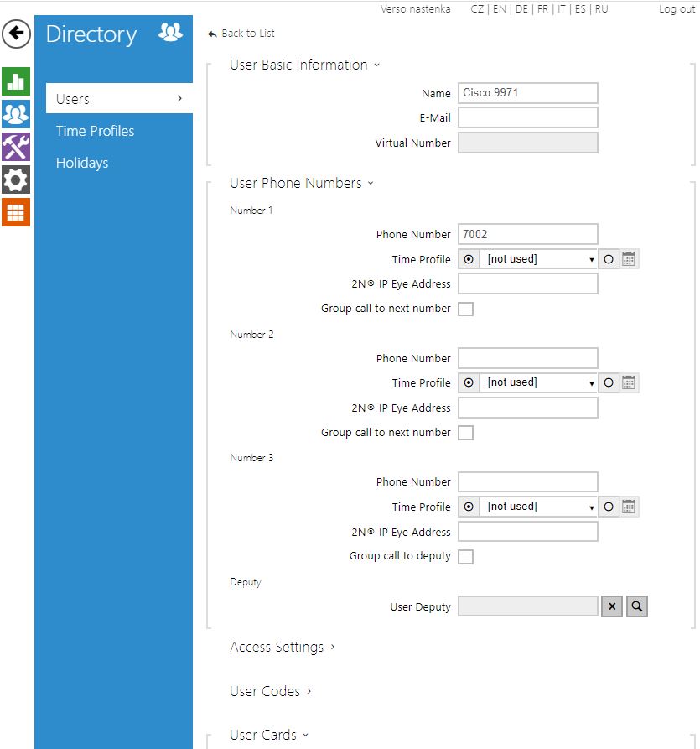
Task: Open Time Profiles in Directory menu
Action: tap(95, 131)
